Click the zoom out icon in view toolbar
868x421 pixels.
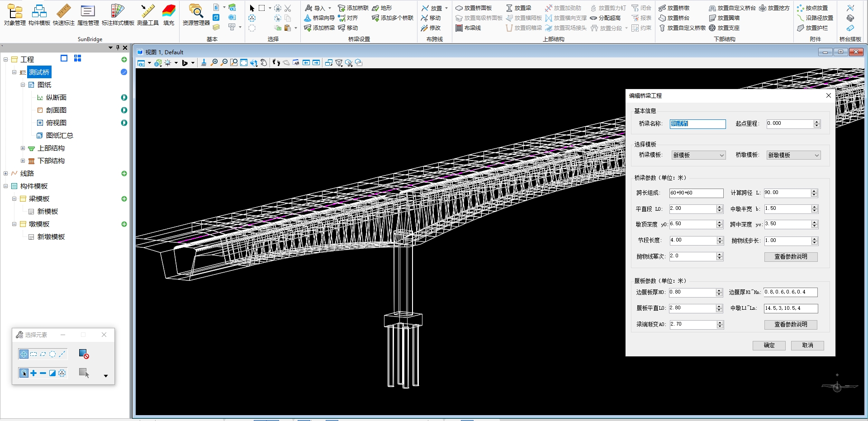pos(224,63)
